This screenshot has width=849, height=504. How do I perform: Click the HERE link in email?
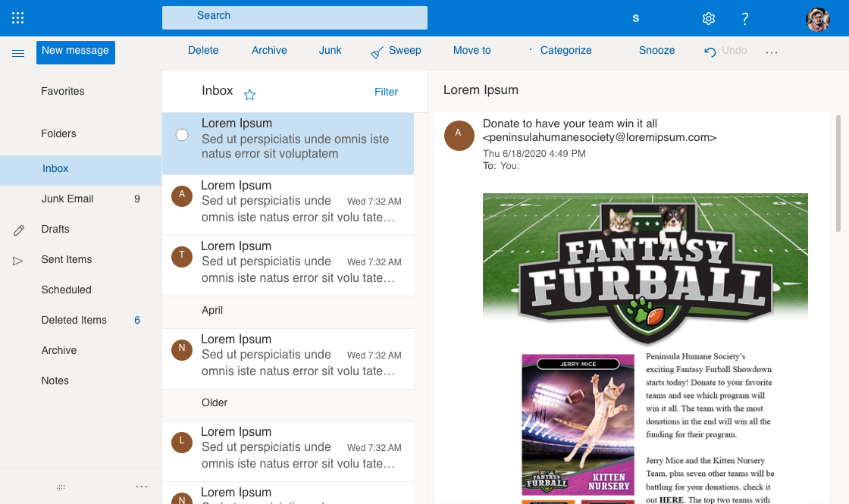pos(672,499)
